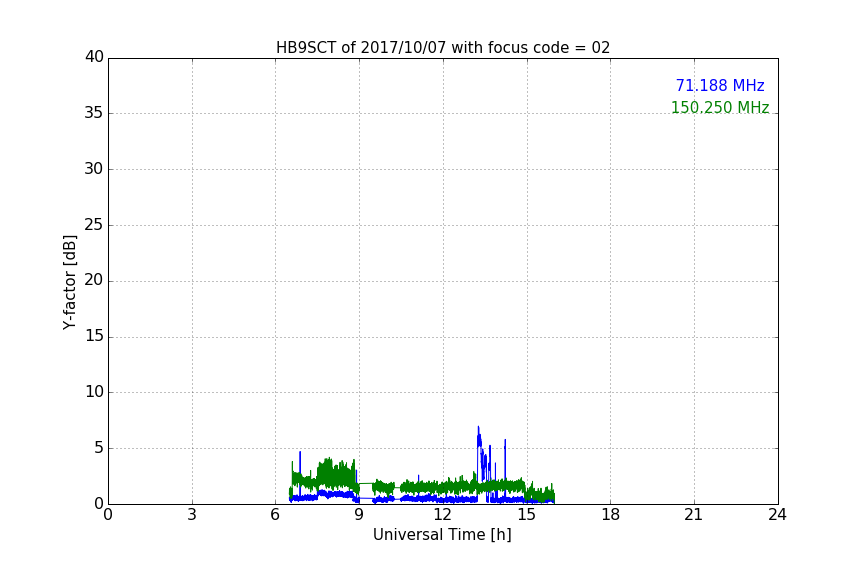
Task: Click the tallest blue spike near 13 h
Action: [478, 441]
